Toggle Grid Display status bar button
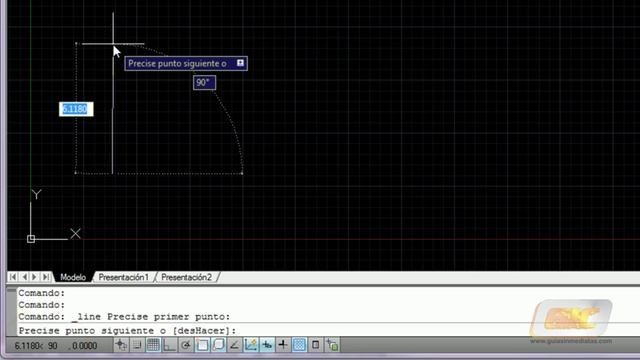Image resolution: width=640 pixels, height=360 pixels. pos(153,345)
